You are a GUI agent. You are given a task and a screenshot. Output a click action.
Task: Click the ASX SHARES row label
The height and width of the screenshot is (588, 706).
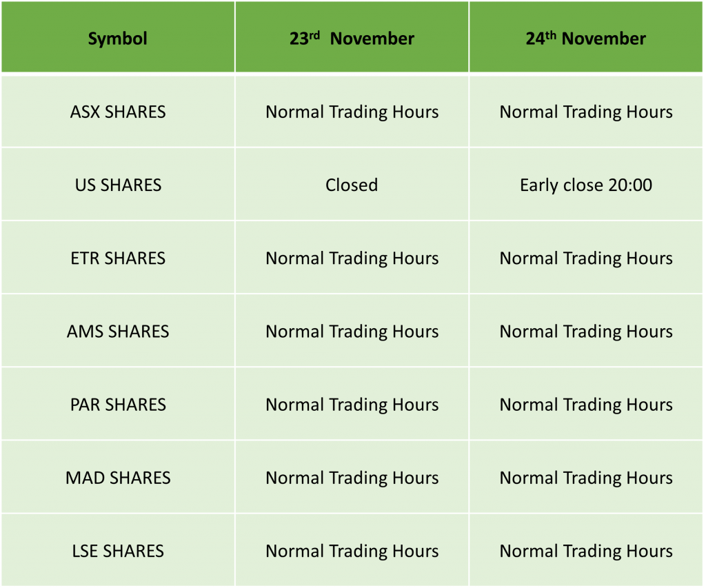pos(117,112)
